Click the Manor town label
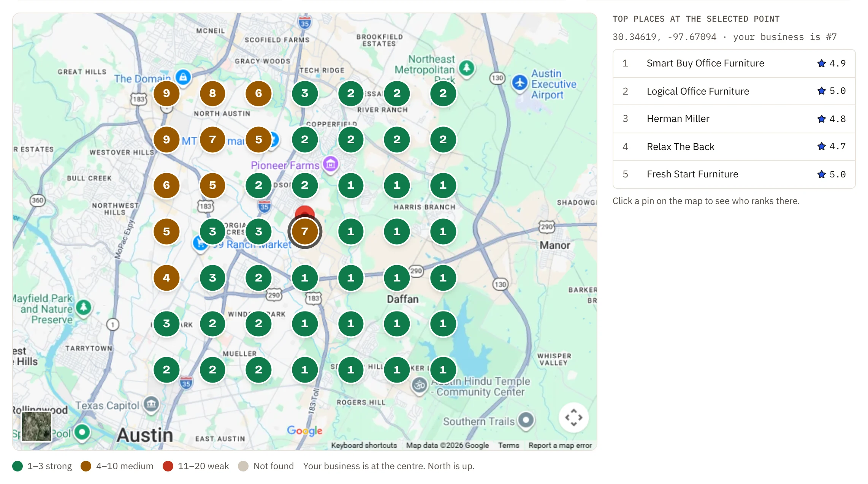The image size is (868, 484). (555, 245)
